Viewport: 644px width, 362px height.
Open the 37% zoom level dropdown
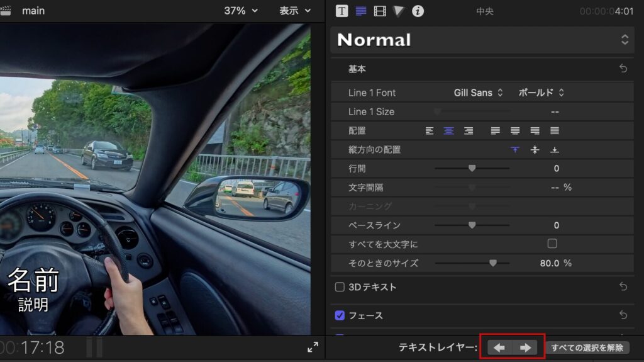click(241, 11)
